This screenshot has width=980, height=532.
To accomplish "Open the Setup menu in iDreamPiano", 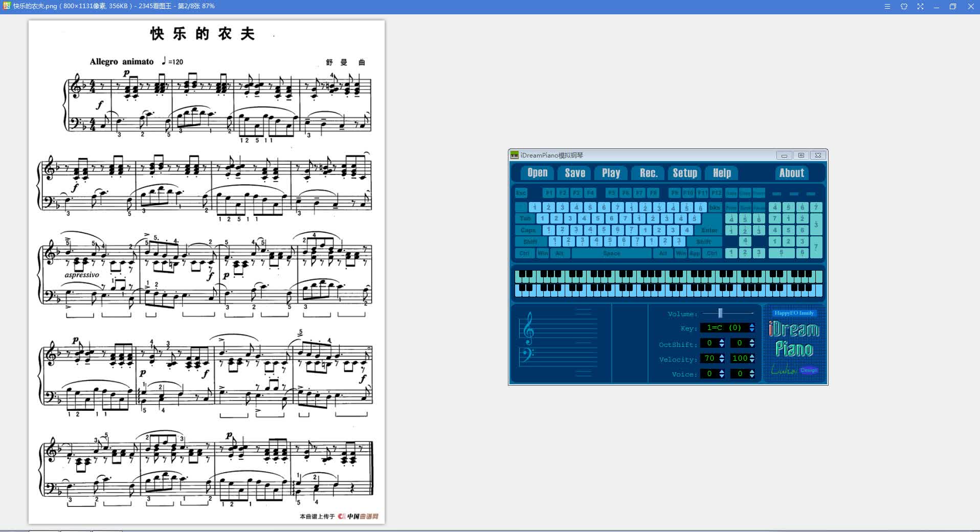I will (x=685, y=173).
